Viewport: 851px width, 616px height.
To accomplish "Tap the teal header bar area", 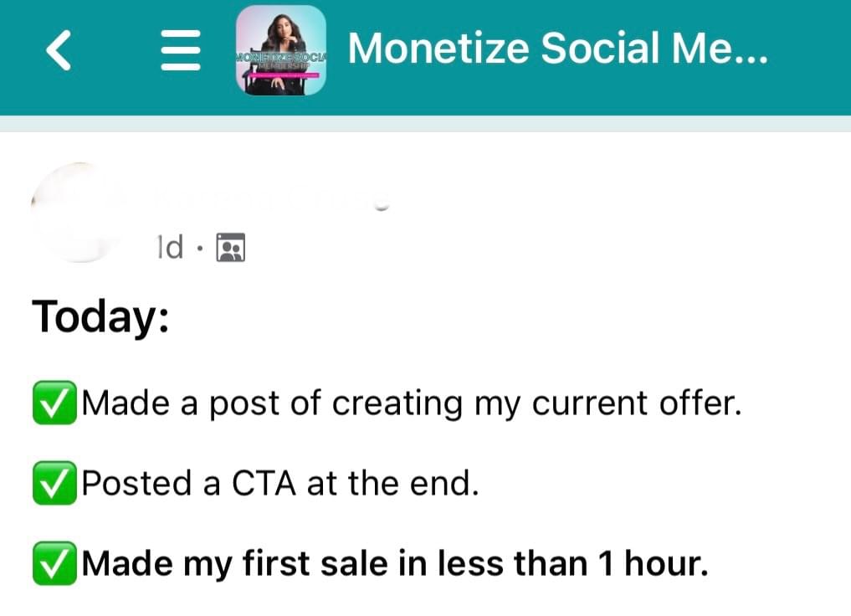I will tap(425, 58).
